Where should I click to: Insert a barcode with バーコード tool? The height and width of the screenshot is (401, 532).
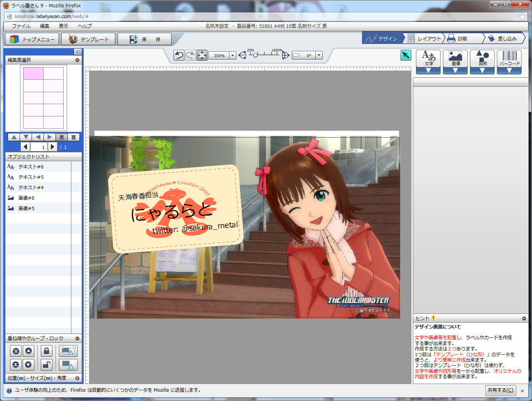tap(509, 59)
